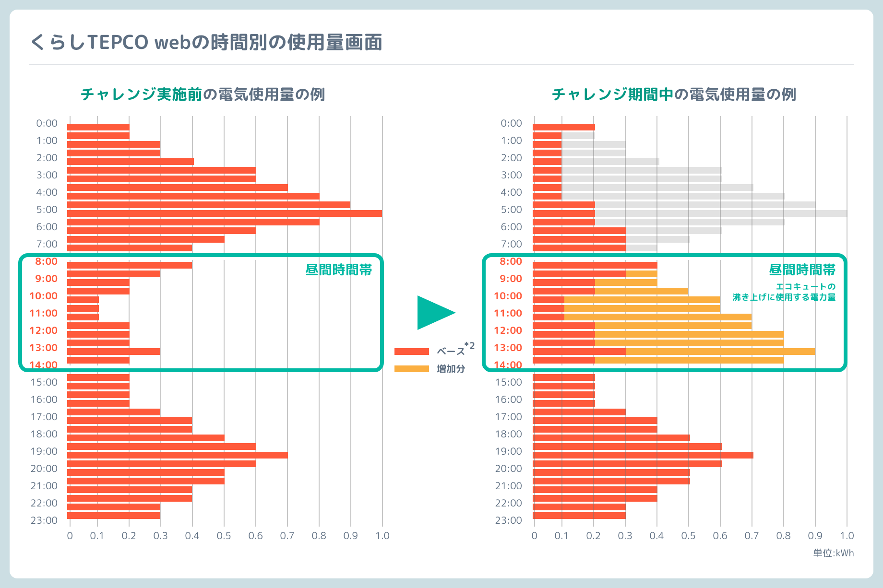Screen dimensions: 883x588
Task: Click the left chart heading チャレンジ実施前の電気使用量の例
Action: coord(203,94)
